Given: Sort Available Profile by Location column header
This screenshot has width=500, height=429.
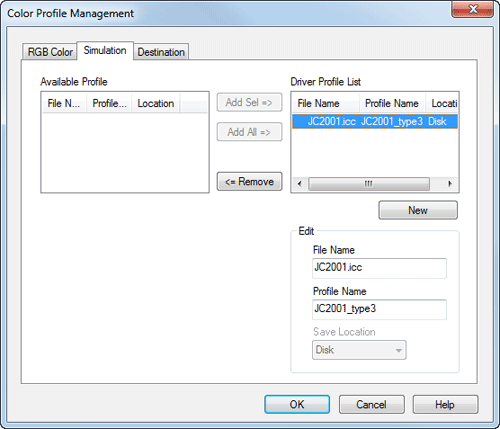Looking at the screenshot, I should [x=156, y=103].
